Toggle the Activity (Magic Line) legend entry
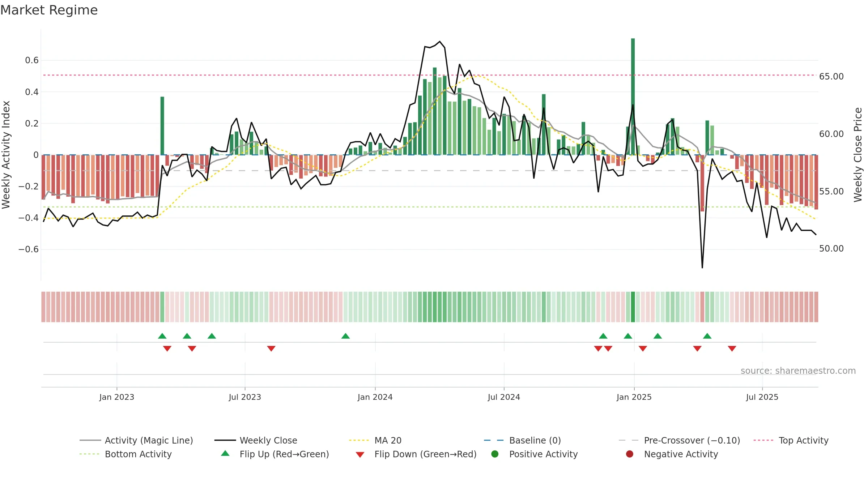Screen dimensions: 868x488 (136, 440)
